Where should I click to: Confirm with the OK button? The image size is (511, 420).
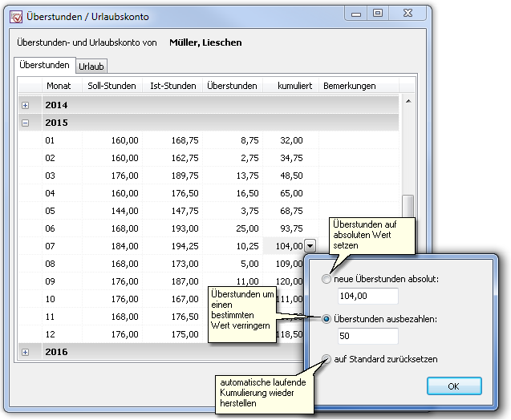[453, 386]
